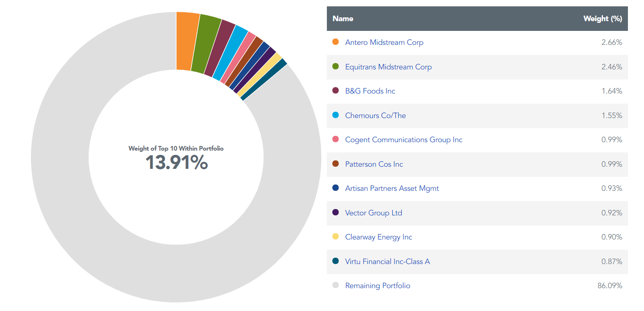Open the Remaining Portfolio link
The width and height of the screenshot is (644, 311).
click(x=377, y=286)
